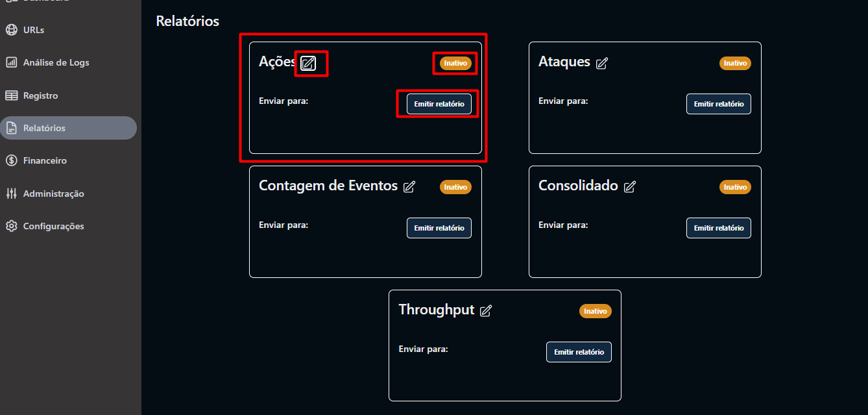Viewport: 868px width, 415px height.
Task: Edit the Contagem de Eventos report
Action: click(409, 187)
